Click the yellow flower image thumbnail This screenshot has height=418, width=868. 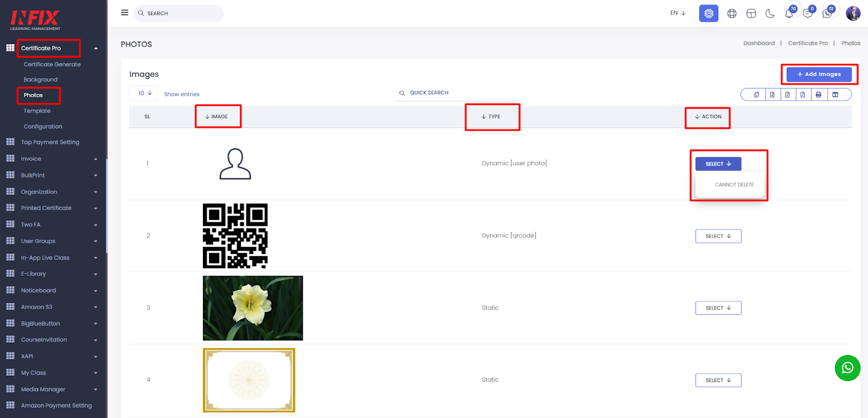click(253, 308)
